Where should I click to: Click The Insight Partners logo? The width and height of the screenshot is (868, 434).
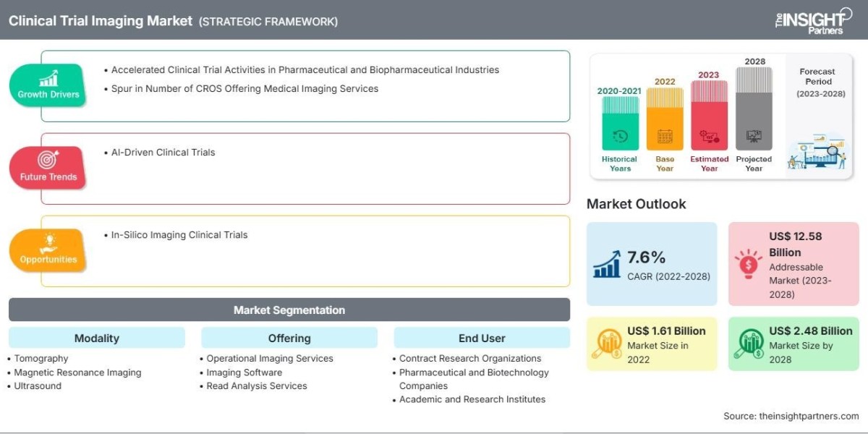coord(814,20)
